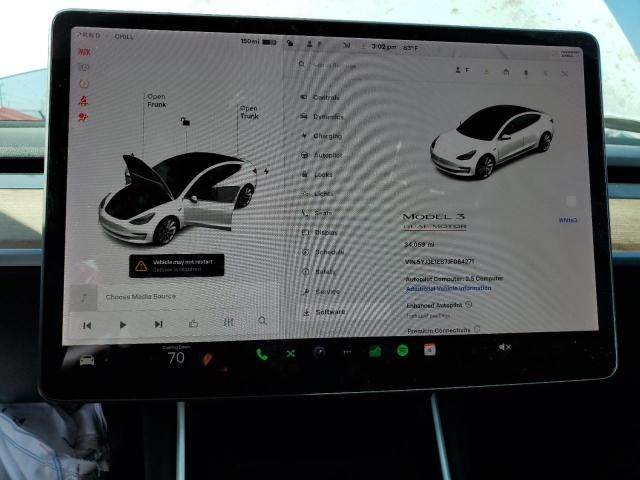640x480 pixels.
Task: Open the Charging menu section
Action: point(327,136)
